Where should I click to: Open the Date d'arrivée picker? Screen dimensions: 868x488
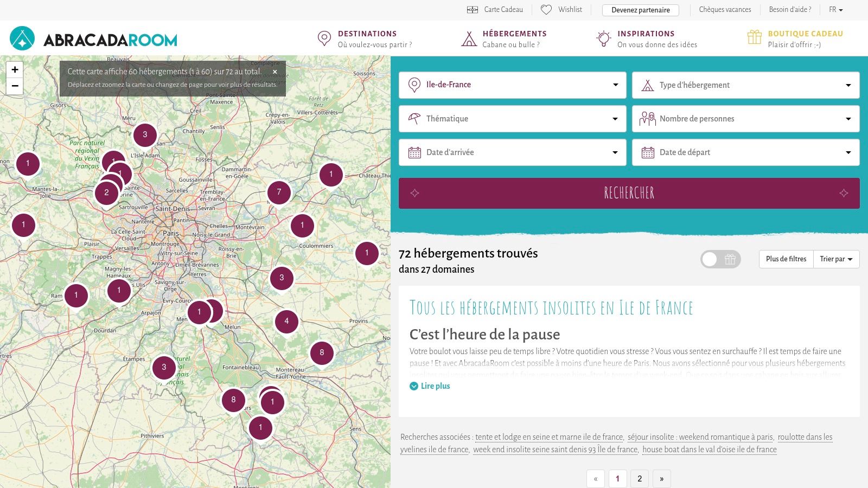pos(513,152)
